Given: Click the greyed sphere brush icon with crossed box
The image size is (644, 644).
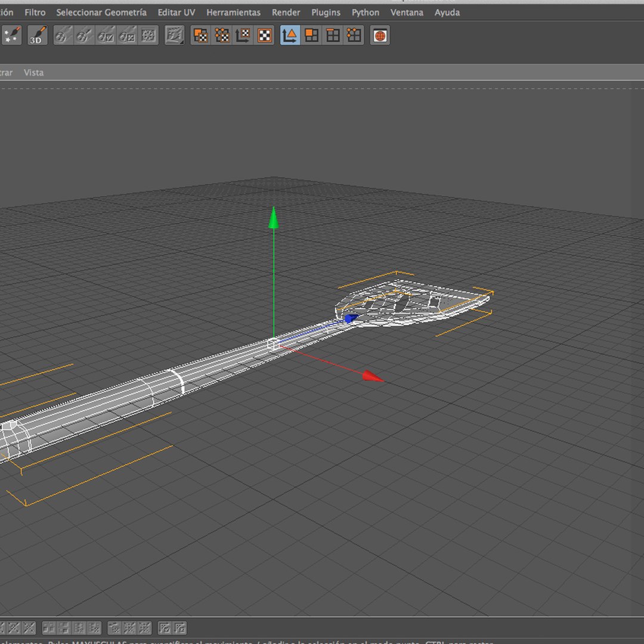Looking at the screenshot, I should point(128,35).
